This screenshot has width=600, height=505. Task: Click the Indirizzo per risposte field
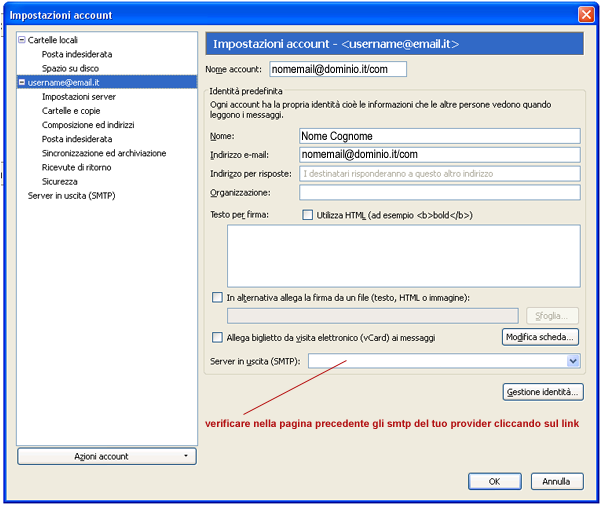click(440, 173)
